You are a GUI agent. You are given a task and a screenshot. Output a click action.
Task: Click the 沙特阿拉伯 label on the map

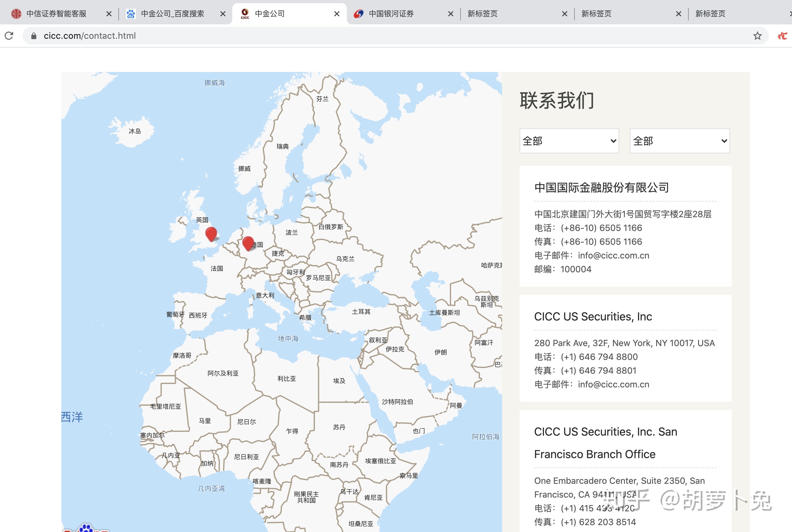click(x=397, y=402)
